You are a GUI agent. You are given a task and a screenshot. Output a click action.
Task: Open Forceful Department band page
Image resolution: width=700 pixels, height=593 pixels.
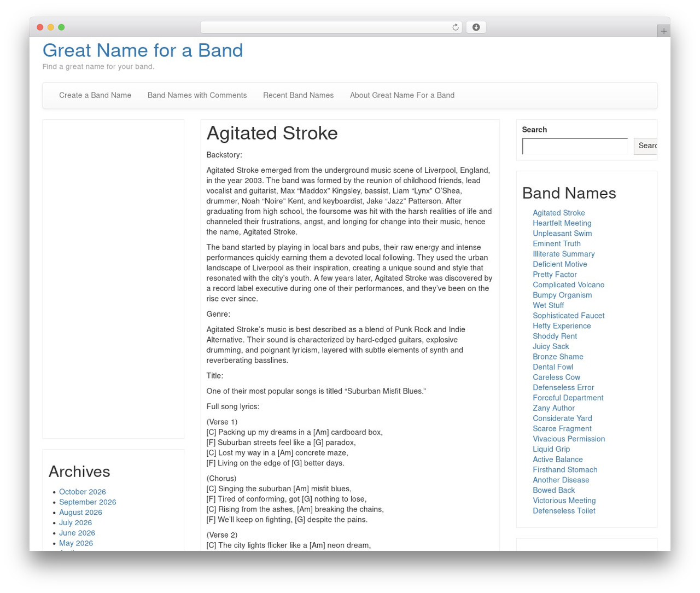pos(568,398)
